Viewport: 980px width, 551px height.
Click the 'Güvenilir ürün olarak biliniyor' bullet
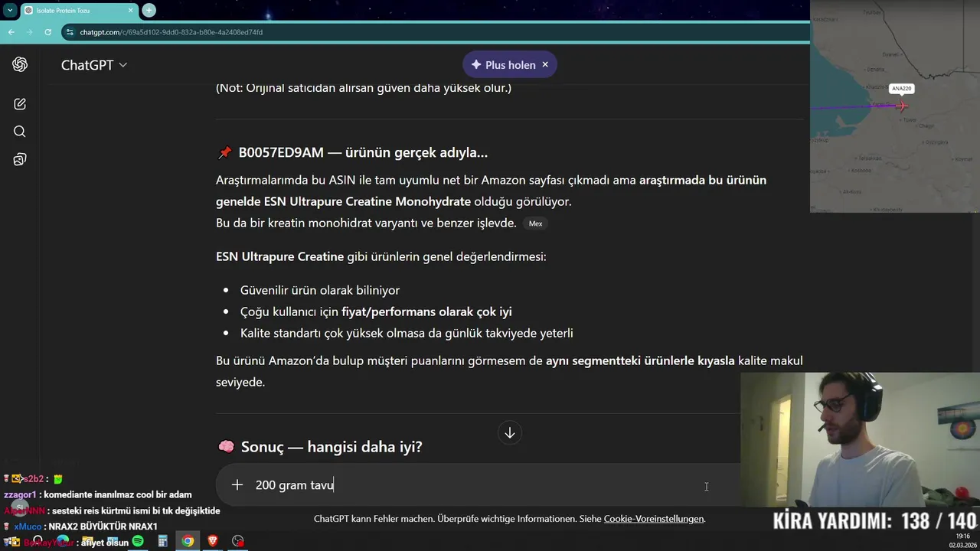click(320, 290)
